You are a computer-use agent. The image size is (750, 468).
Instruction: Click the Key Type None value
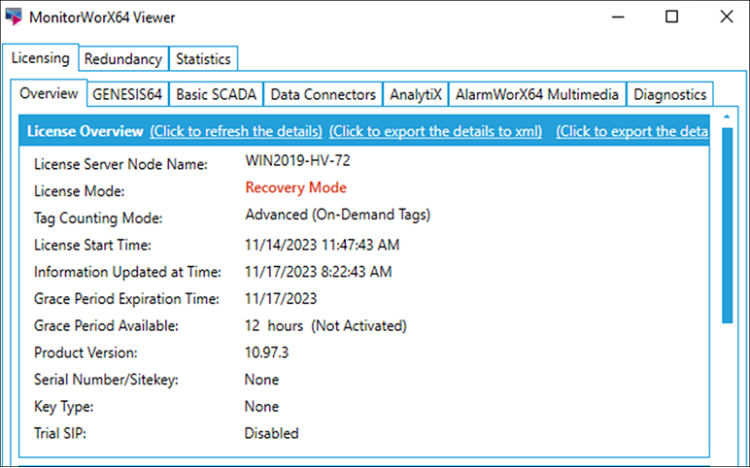[x=262, y=406]
